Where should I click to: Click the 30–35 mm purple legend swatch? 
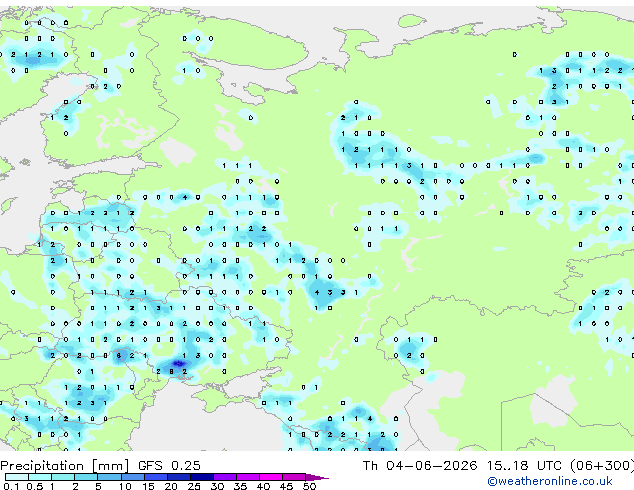pos(225,477)
